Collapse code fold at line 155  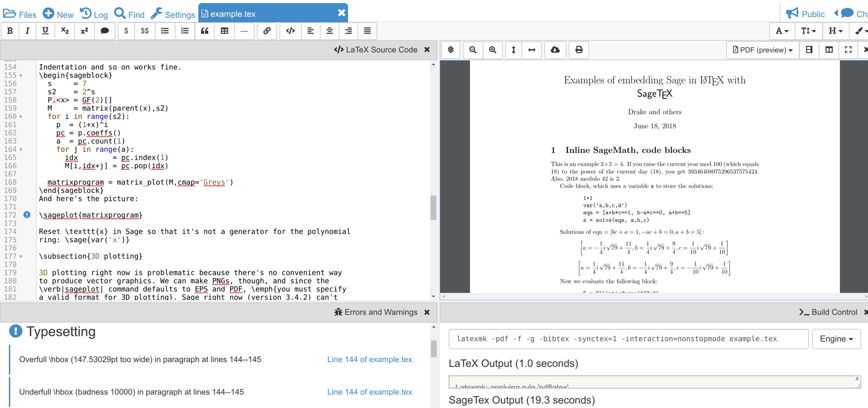point(21,75)
